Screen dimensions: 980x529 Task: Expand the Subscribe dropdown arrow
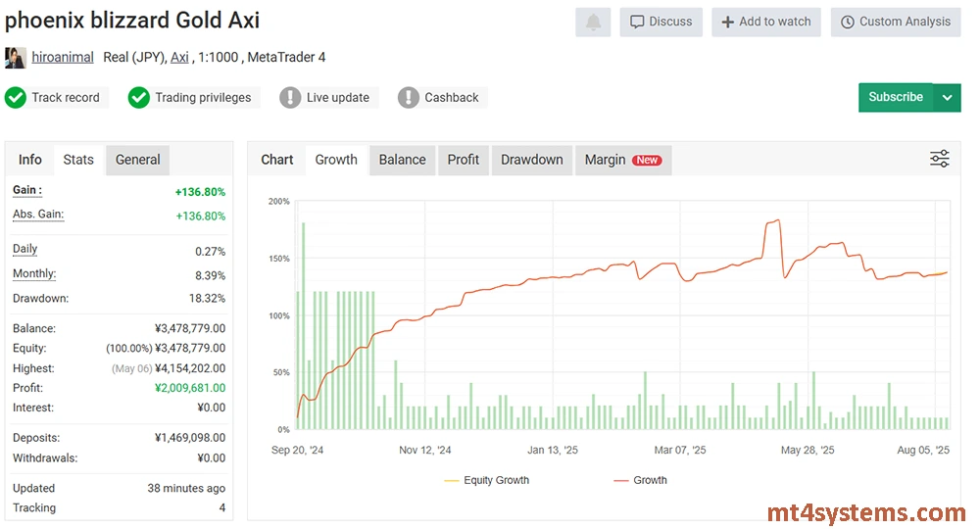pos(947,97)
